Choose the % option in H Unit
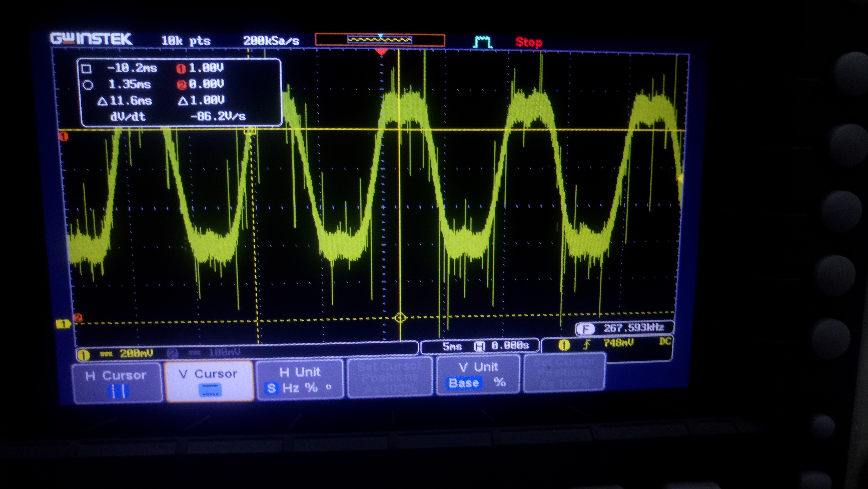Viewport: 868px width, 489px height. (x=312, y=388)
